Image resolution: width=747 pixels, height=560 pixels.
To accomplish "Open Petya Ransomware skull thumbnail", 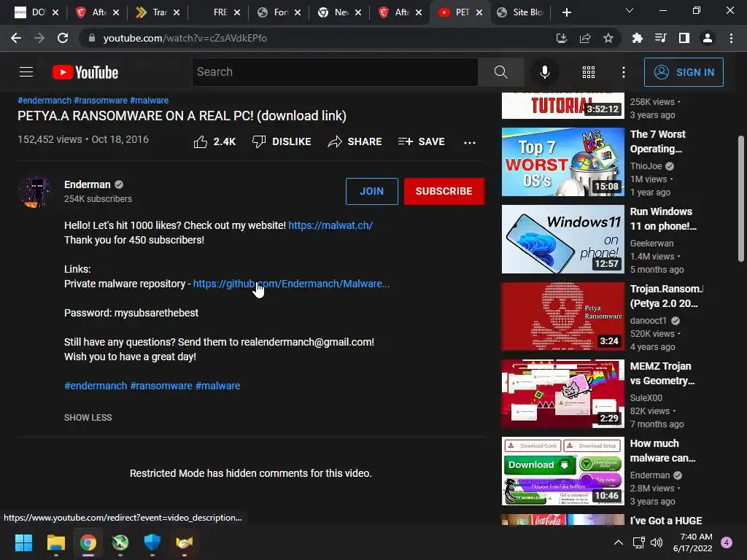I will pyautogui.click(x=562, y=316).
